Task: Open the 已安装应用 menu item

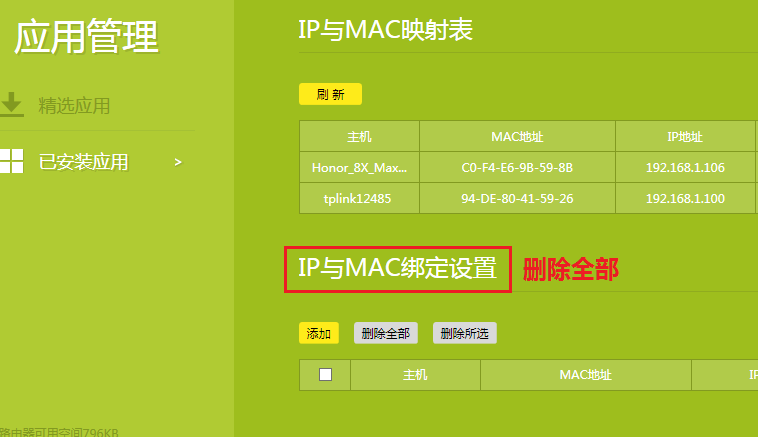Action: pos(83,161)
